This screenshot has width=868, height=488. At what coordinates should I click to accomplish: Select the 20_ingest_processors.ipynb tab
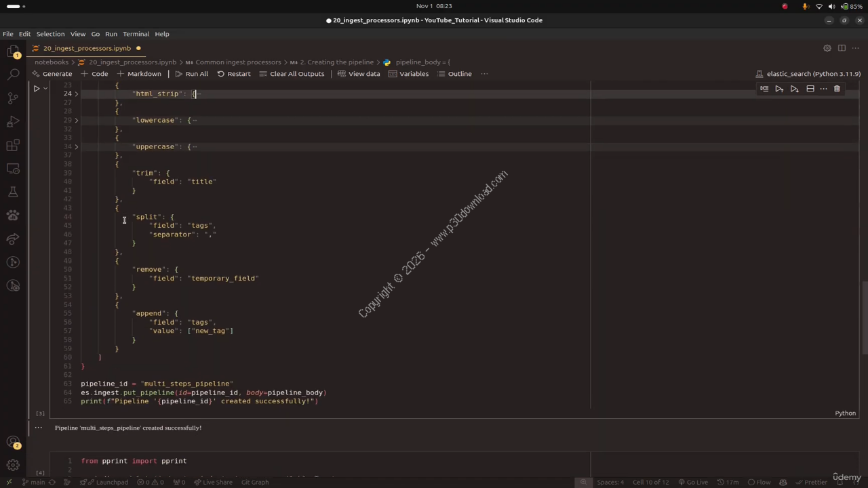[87, 48]
